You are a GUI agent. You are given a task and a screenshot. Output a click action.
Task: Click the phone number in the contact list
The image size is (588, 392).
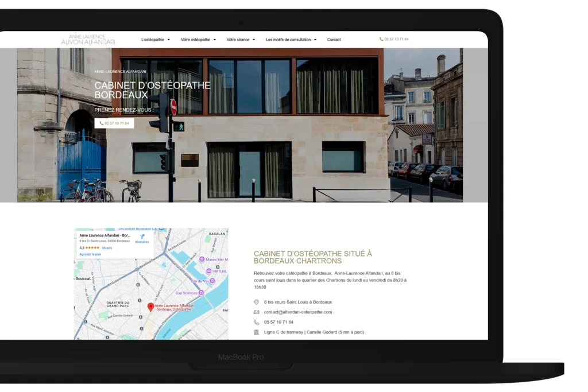pyautogui.click(x=278, y=323)
